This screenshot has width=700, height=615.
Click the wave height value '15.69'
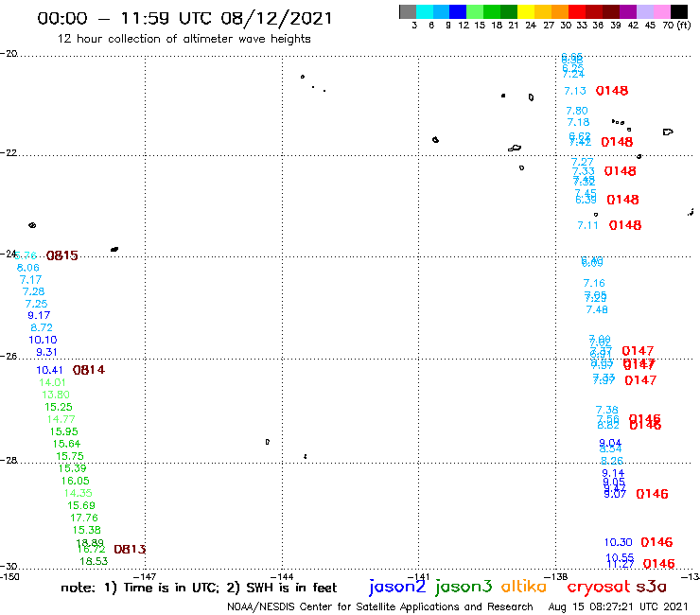click(81, 505)
